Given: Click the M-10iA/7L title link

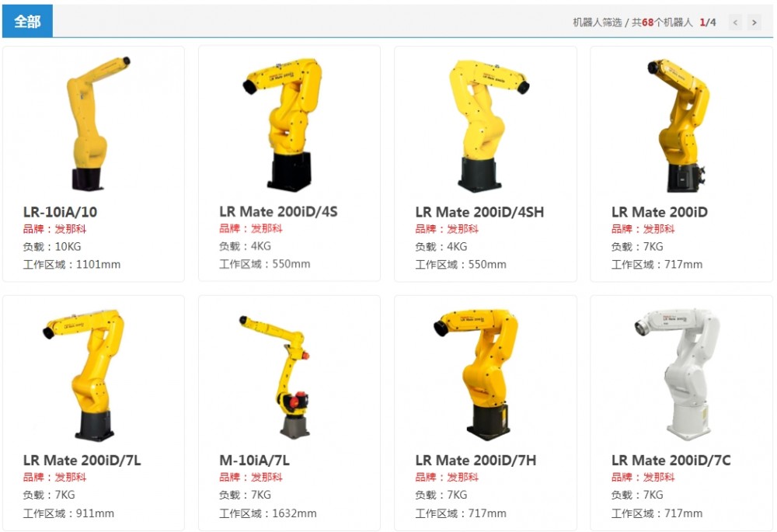Looking at the screenshot, I should coord(254,461).
